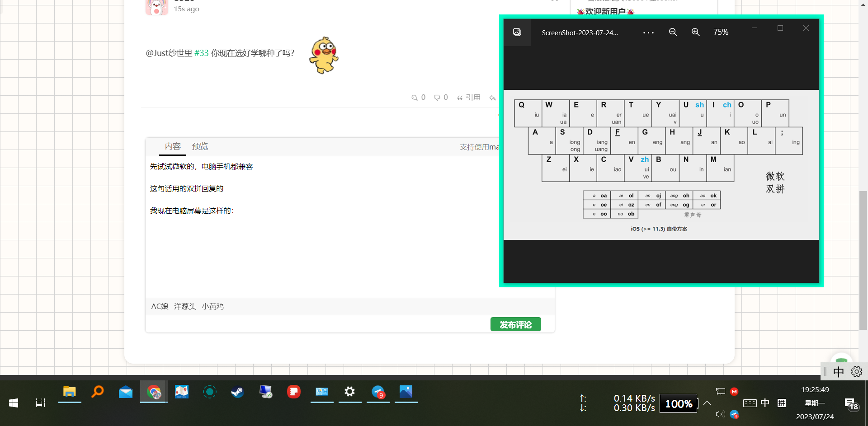This screenshot has width=868, height=426.
Task: Open the Mail app from the taskbar
Action: coord(126,392)
